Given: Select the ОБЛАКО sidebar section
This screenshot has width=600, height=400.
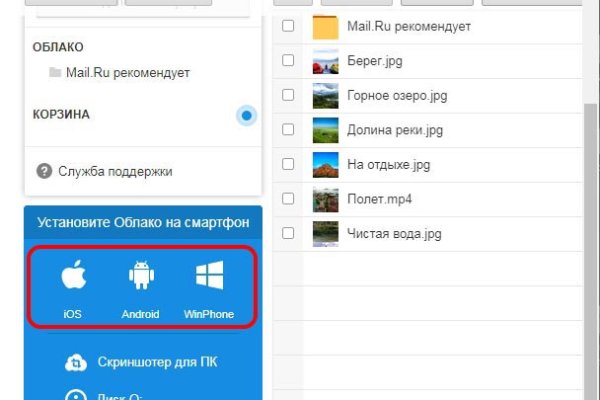Looking at the screenshot, I should (x=58, y=47).
